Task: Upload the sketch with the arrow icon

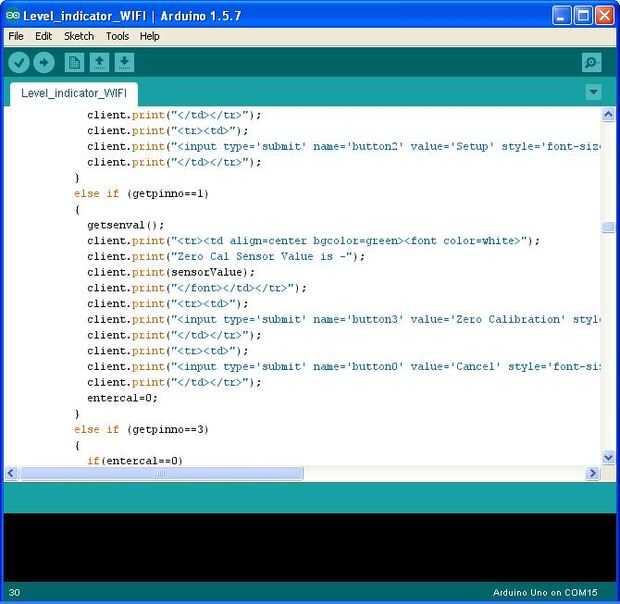Action: [x=44, y=62]
